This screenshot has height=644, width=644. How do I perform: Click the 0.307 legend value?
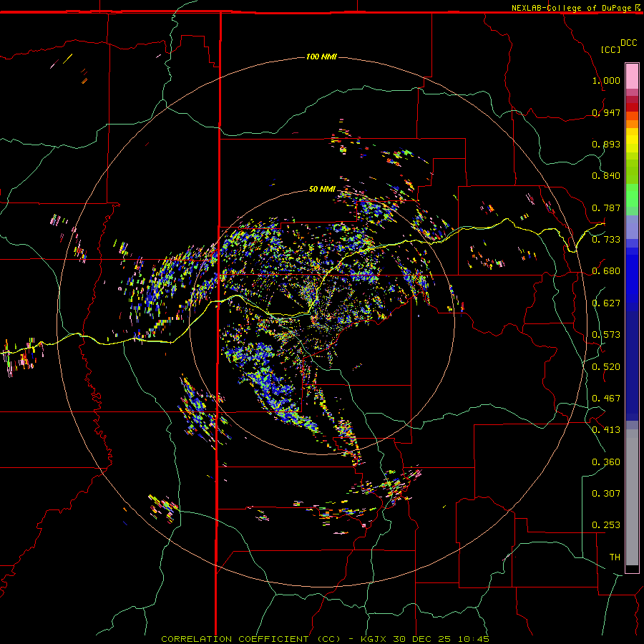pyautogui.click(x=606, y=493)
